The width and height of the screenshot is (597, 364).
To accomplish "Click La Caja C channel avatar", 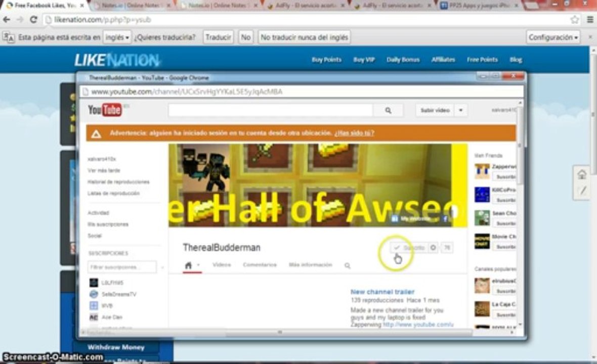I will (482, 309).
